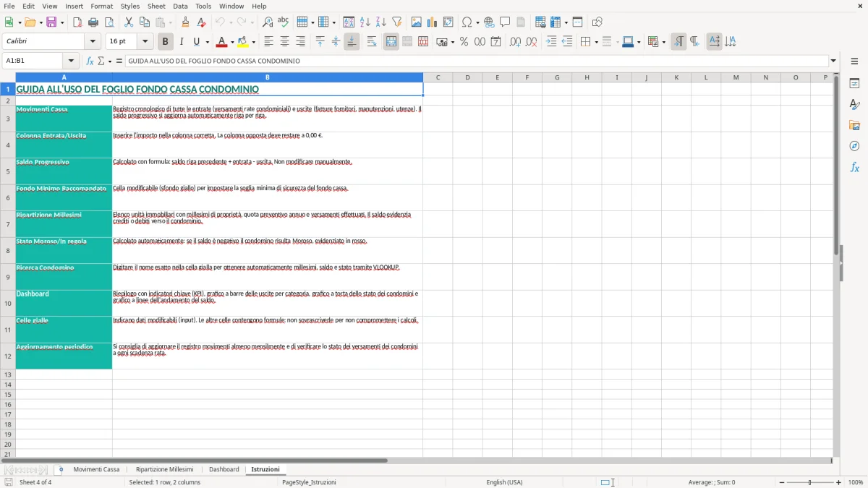Screen dimensions: 868x488
Task: Click the Print icon
Action: tap(92, 22)
